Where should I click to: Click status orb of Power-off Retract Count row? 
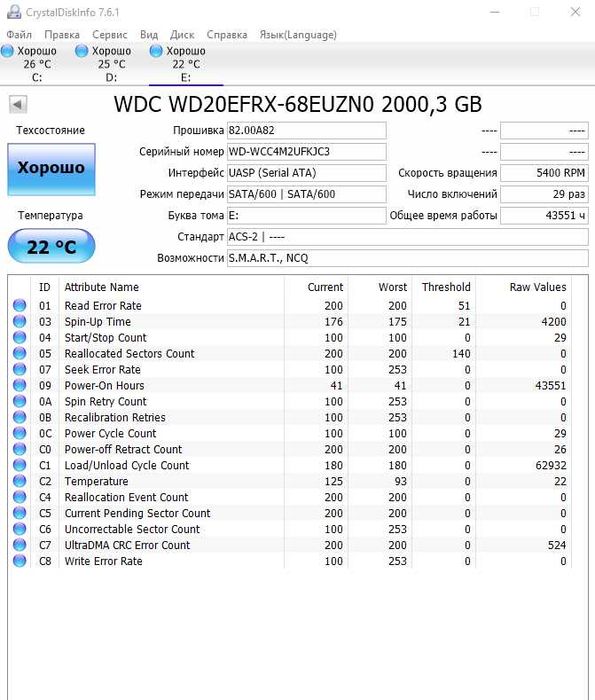click(x=20, y=449)
